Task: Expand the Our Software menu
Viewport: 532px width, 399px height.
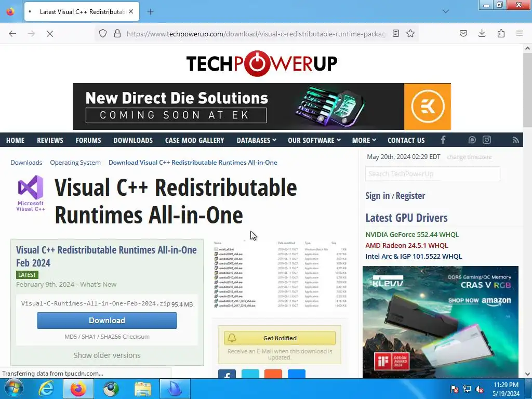Action: coord(314,140)
